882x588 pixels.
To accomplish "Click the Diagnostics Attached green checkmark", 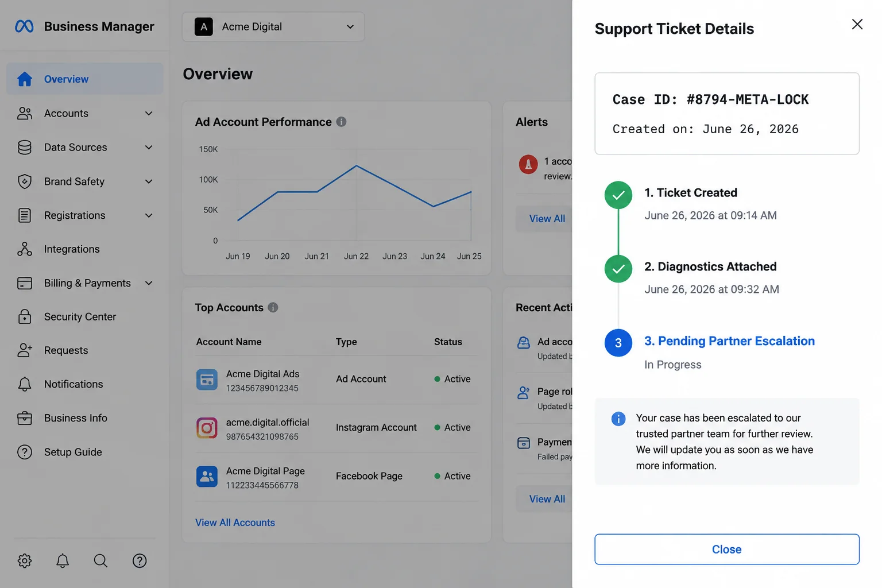I will 618,269.
